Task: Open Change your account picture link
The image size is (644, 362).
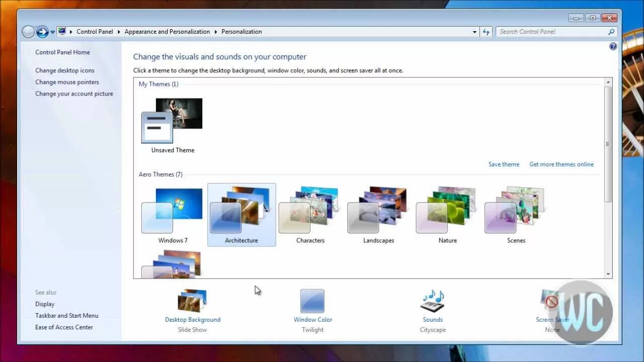Action: coord(74,94)
